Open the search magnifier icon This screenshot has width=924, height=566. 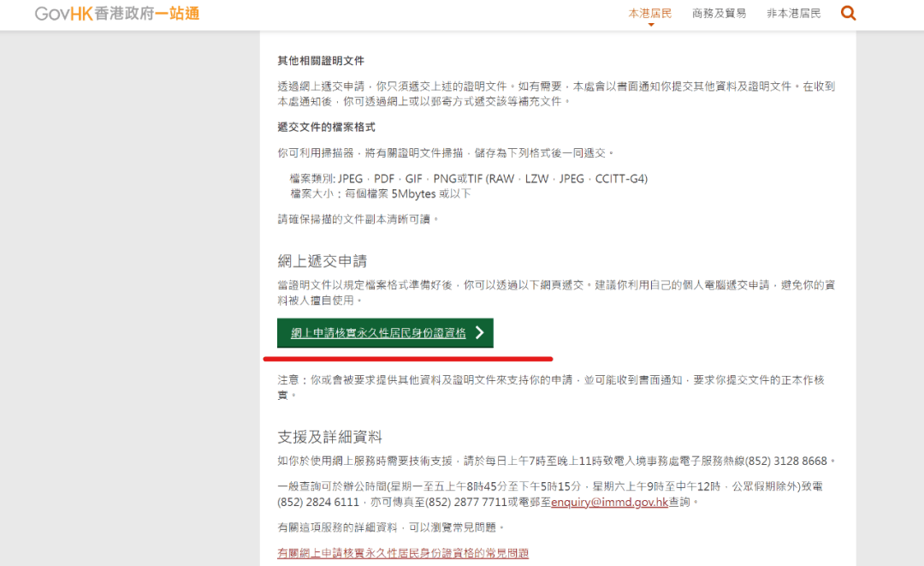(848, 14)
